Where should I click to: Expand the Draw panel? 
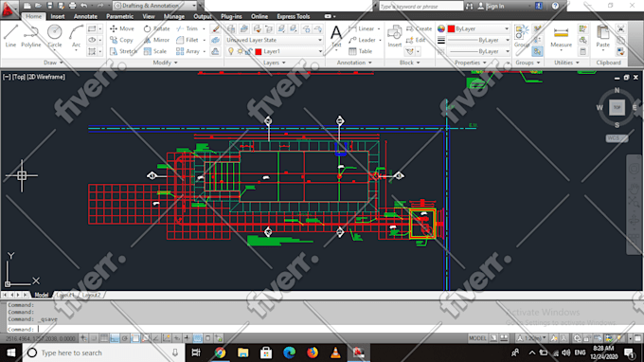click(x=53, y=63)
